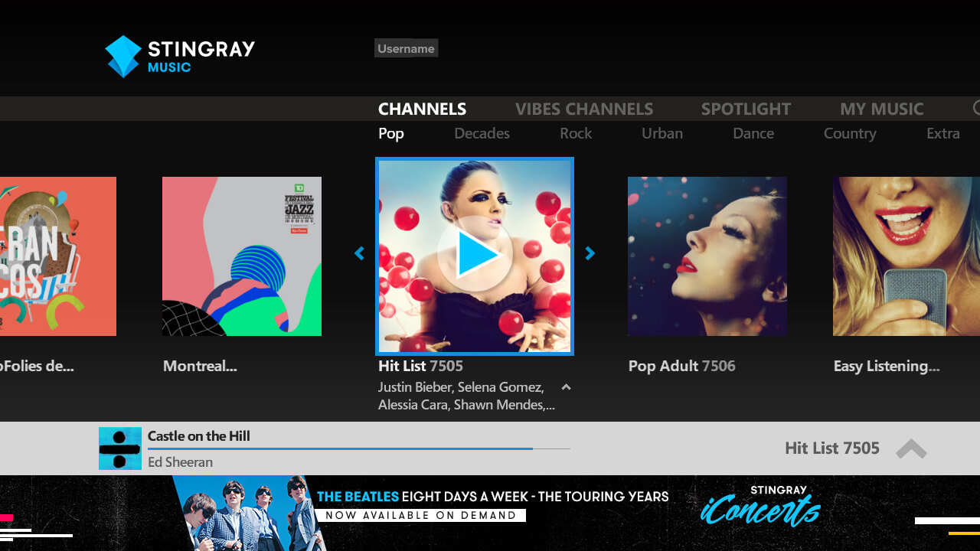Image resolution: width=980 pixels, height=551 pixels.
Task: Open the Vibes Channels tab
Action: click(x=584, y=109)
